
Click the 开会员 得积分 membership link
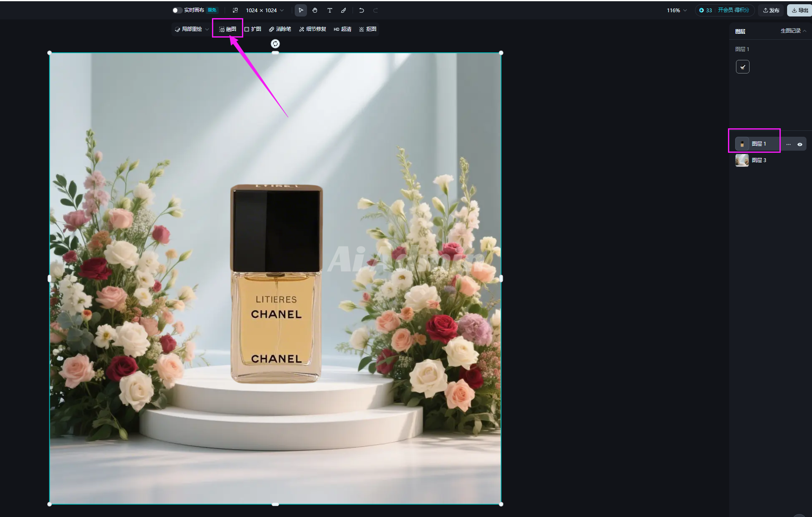click(733, 10)
